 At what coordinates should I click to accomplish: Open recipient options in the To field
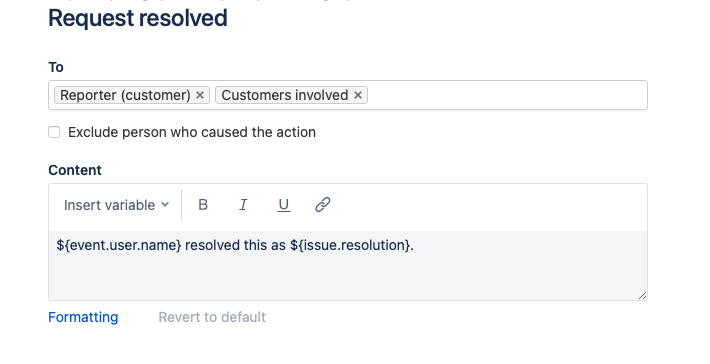point(507,95)
